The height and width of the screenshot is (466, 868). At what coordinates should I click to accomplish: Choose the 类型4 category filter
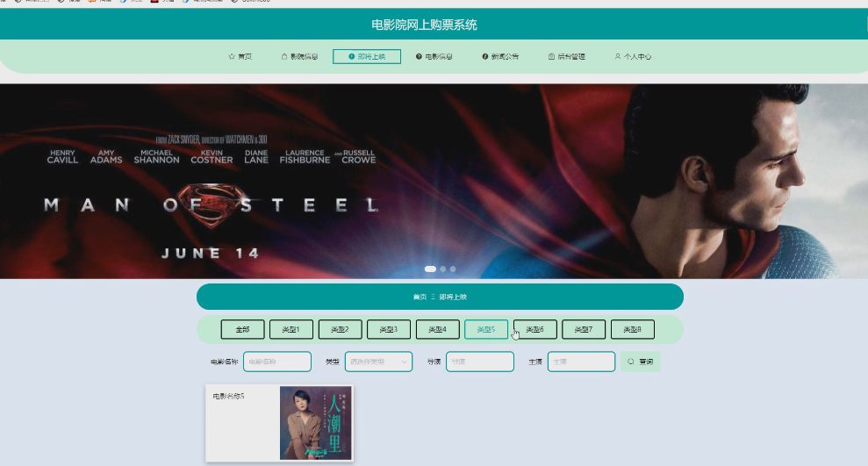[x=437, y=329]
